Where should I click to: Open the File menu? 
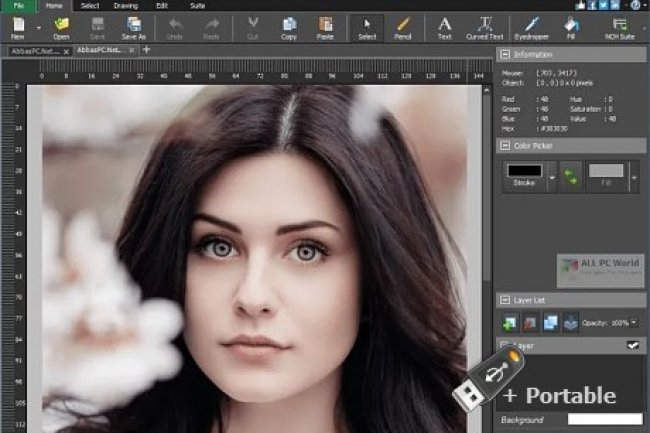[17, 5]
